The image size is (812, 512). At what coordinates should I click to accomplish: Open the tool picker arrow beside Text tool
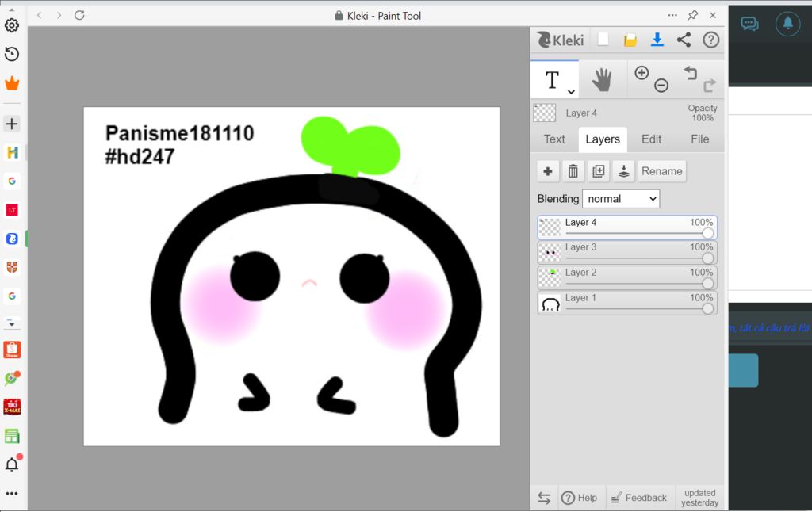point(571,92)
